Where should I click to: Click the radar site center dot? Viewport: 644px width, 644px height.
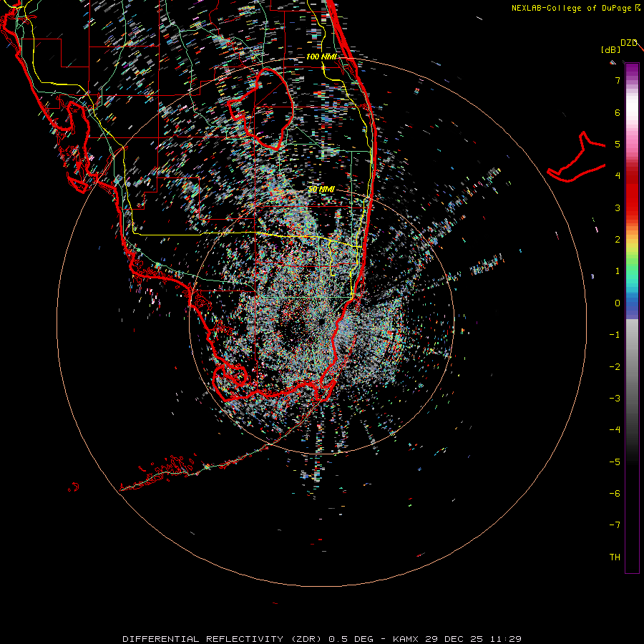point(322,321)
